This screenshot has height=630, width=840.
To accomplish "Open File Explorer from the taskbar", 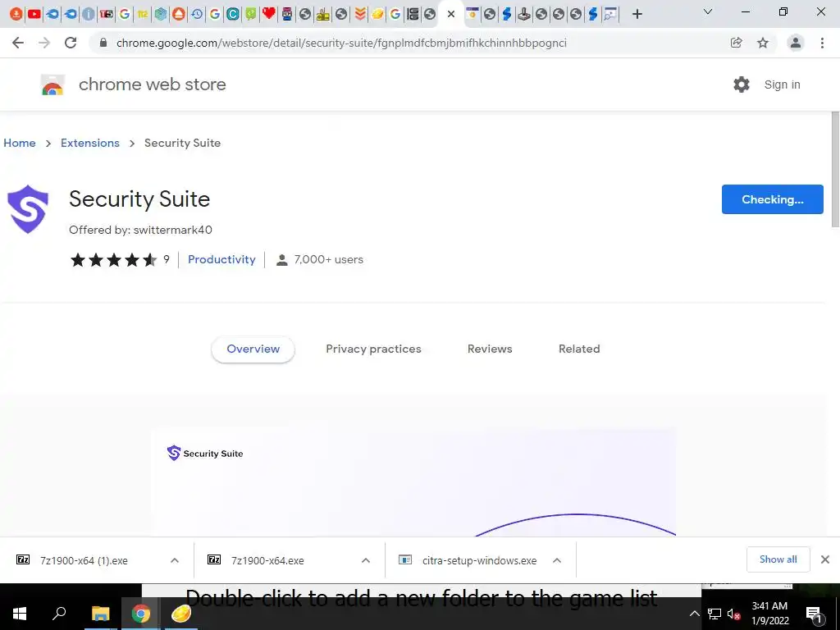I will [x=100, y=614].
